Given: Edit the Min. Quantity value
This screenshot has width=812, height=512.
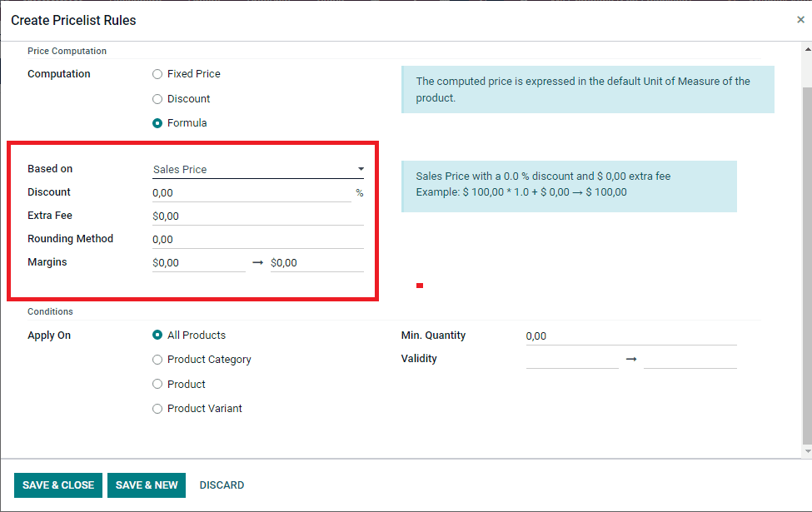Looking at the screenshot, I should (630, 335).
